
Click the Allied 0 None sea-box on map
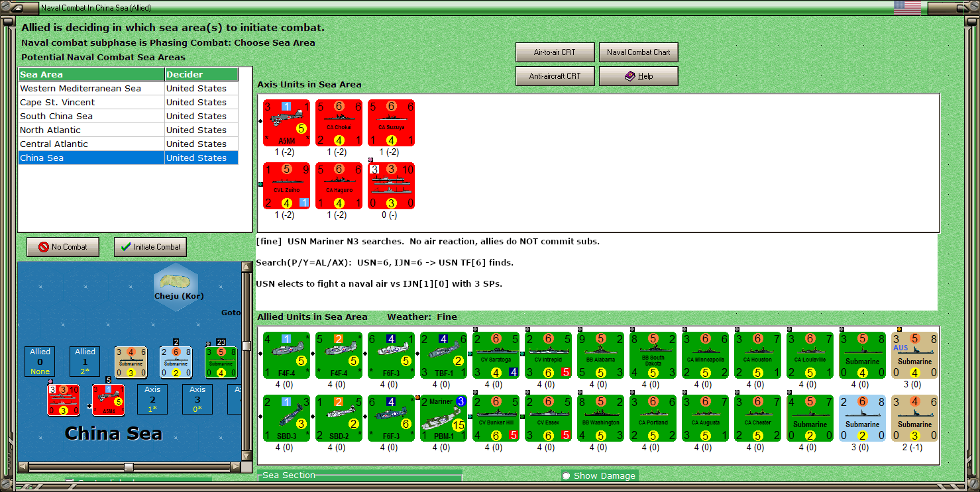click(40, 362)
